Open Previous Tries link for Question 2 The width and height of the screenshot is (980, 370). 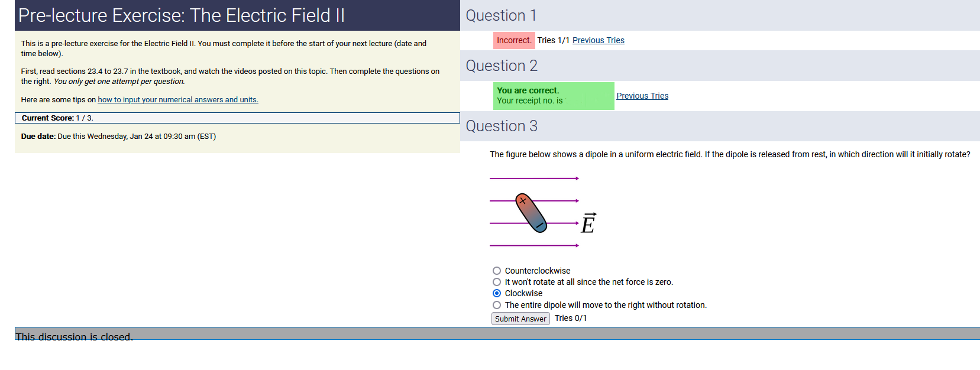(642, 96)
